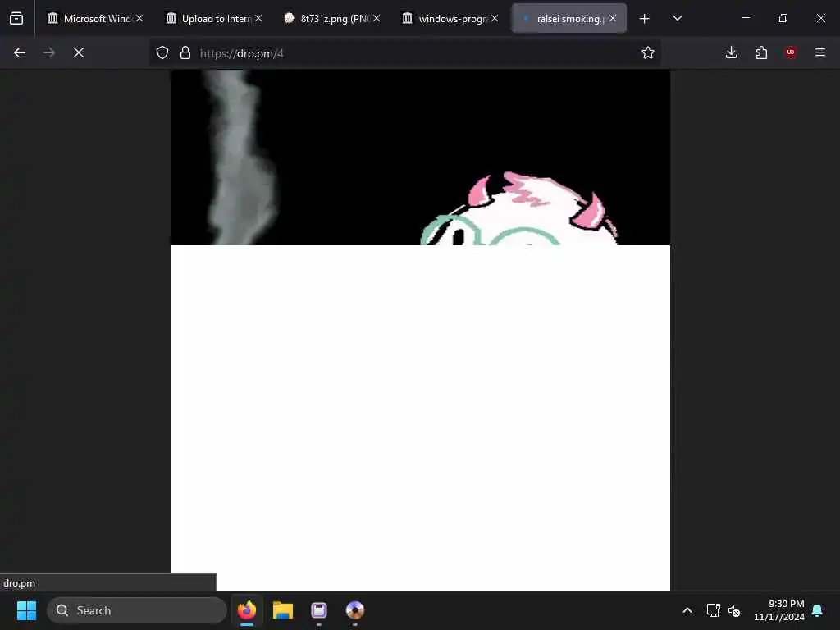The height and width of the screenshot is (630, 840).
Task: Open File Explorer from the taskbar
Action: [x=282, y=610]
